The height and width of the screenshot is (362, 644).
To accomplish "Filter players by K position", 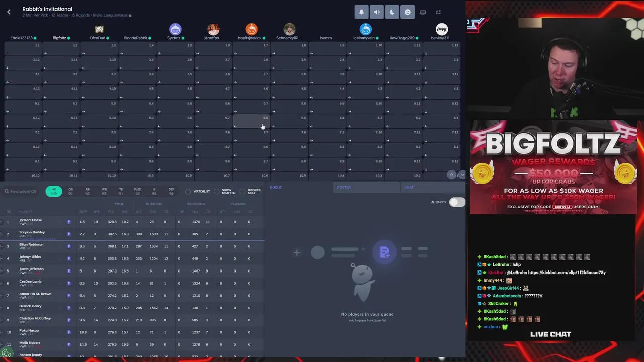I will click(154, 191).
